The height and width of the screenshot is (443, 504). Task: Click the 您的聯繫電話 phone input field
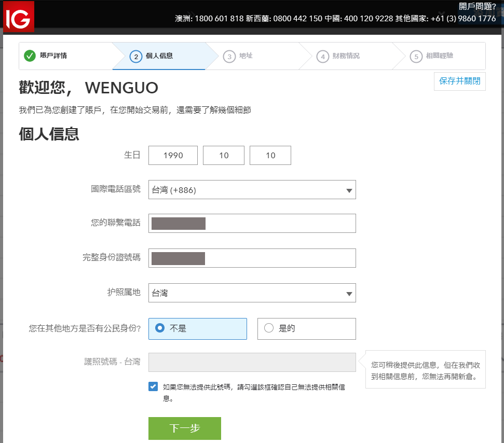point(252,223)
